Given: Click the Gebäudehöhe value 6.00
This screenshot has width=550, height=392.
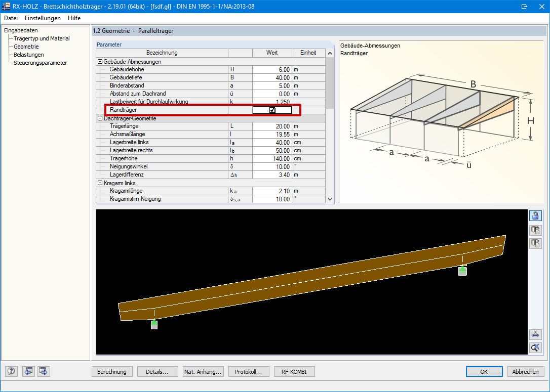Looking at the screenshot, I should pos(272,70).
